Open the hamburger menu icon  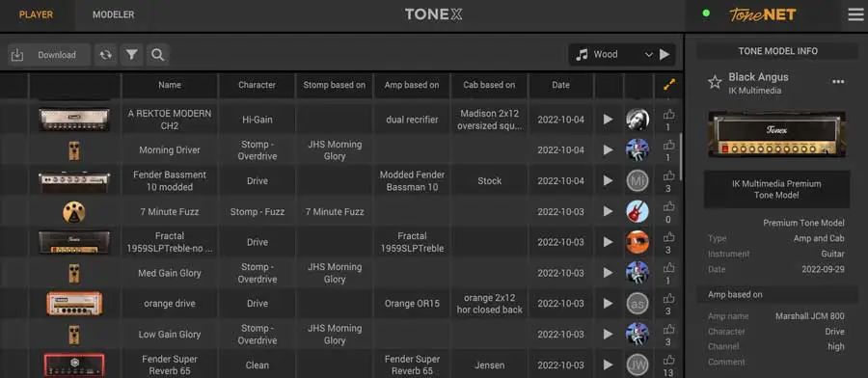(855, 14)
